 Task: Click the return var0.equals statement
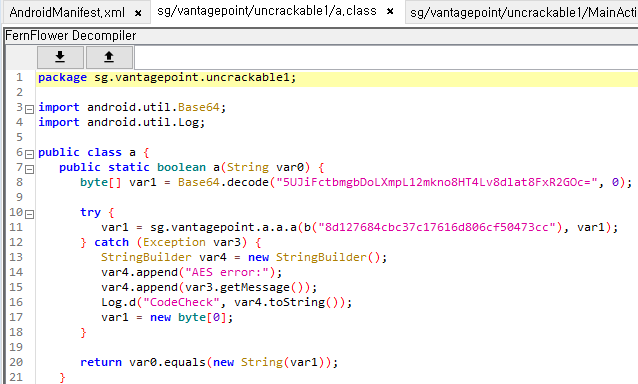(x=209, y=362)
